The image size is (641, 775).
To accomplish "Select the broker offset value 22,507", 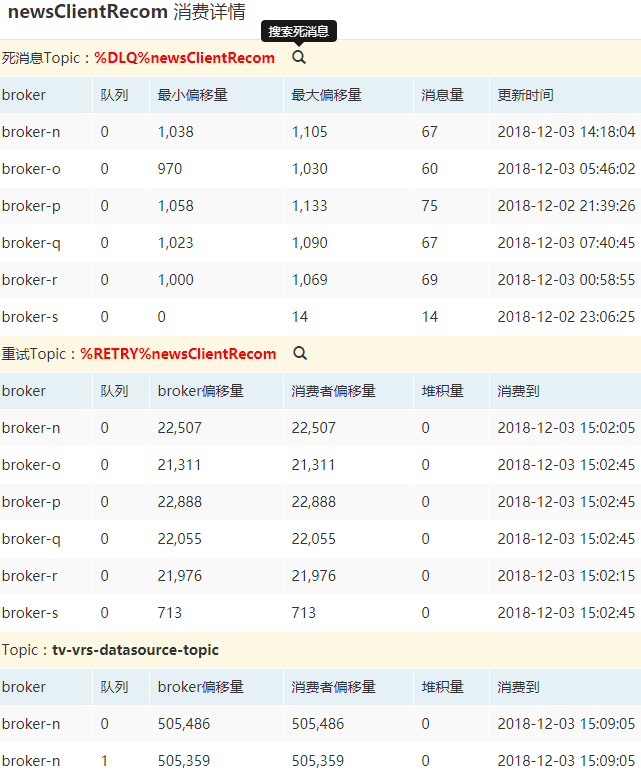I will pos(180,428).
